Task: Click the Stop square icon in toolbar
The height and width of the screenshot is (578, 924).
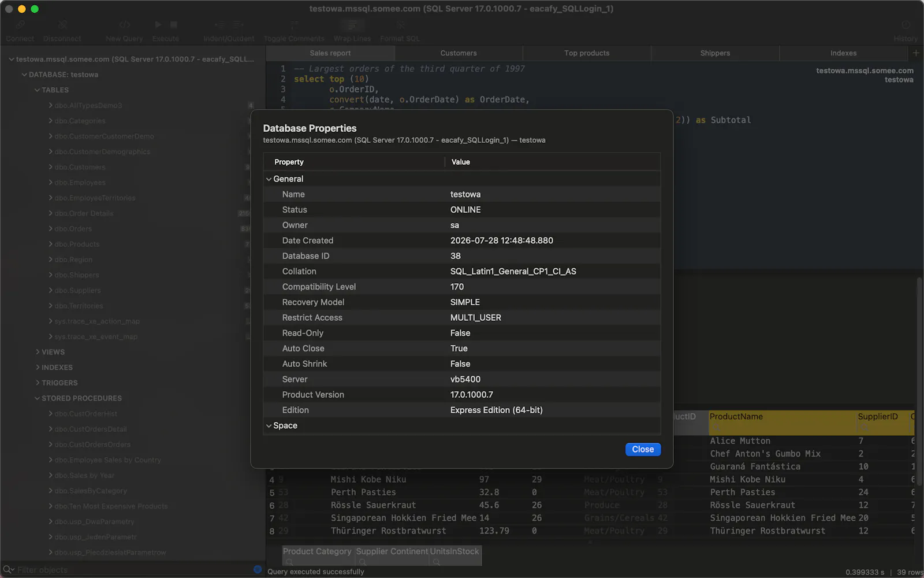Action: [x=174, y=25]
